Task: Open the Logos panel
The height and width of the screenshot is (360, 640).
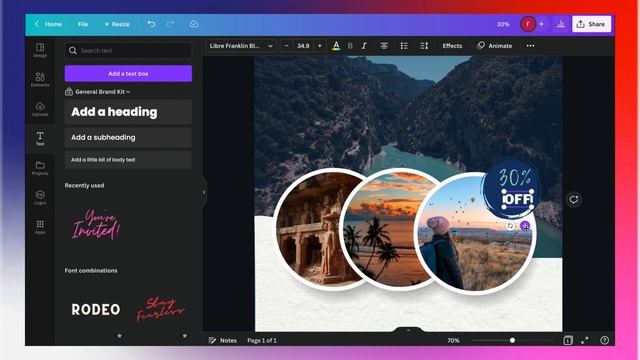Action: click(x=40, y=197)
